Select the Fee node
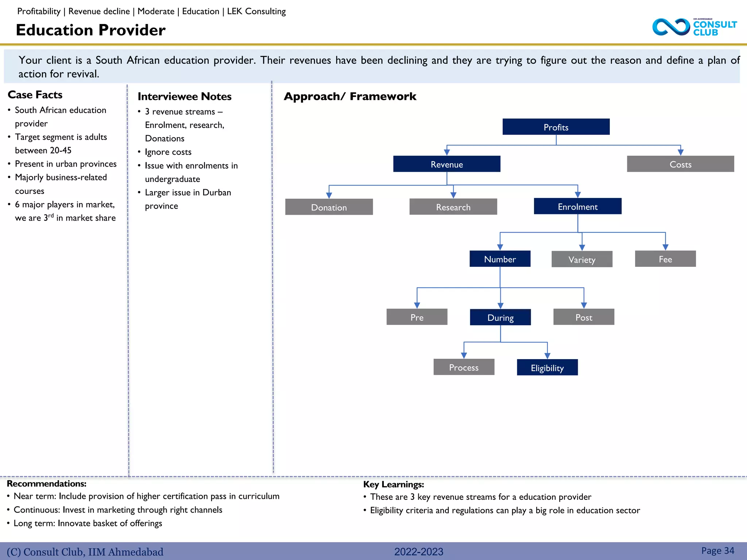 point(665,259)
